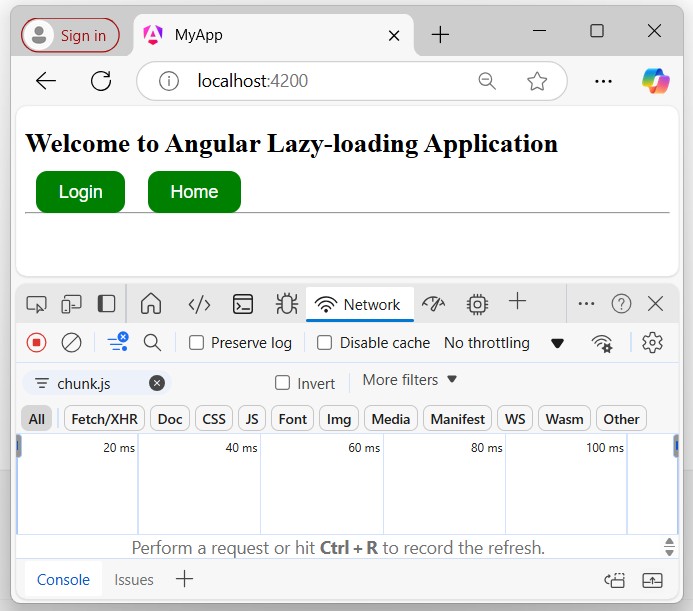Click the green Login button
Screen dimensions: 693x611
pos(80,192)
